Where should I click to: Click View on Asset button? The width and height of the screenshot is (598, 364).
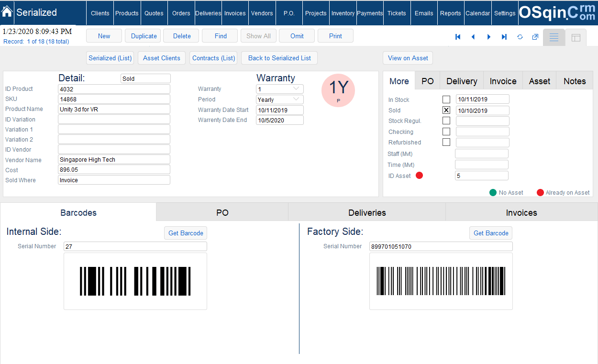(408, 58)
